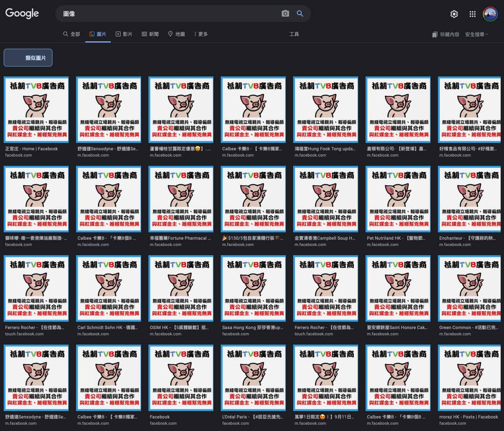504x431 pixels.
Task: Select the 新聞 tab
Action: pos(150,34)
